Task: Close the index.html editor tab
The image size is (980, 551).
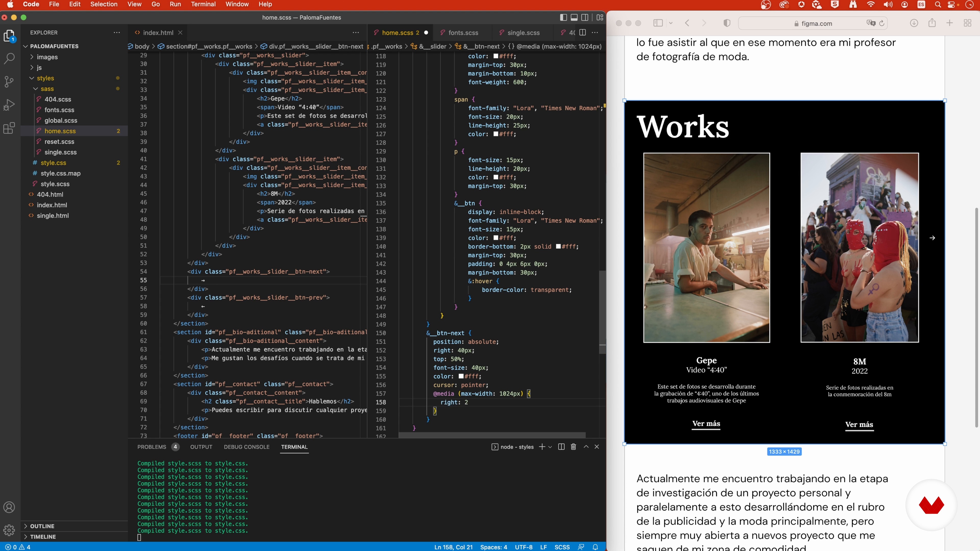Action: [180, 33]
